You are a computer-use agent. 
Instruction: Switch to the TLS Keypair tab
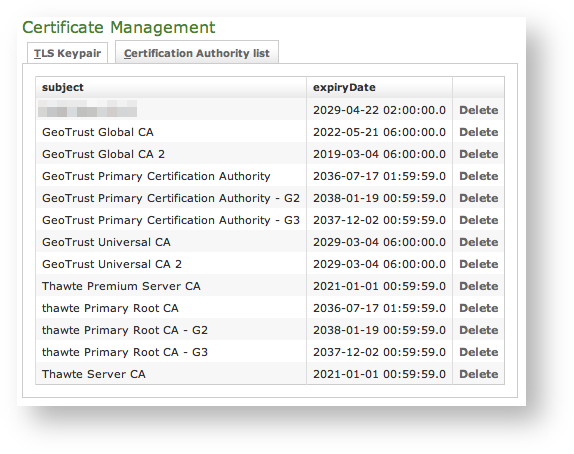pyautogui.click(x=67, y=53)
